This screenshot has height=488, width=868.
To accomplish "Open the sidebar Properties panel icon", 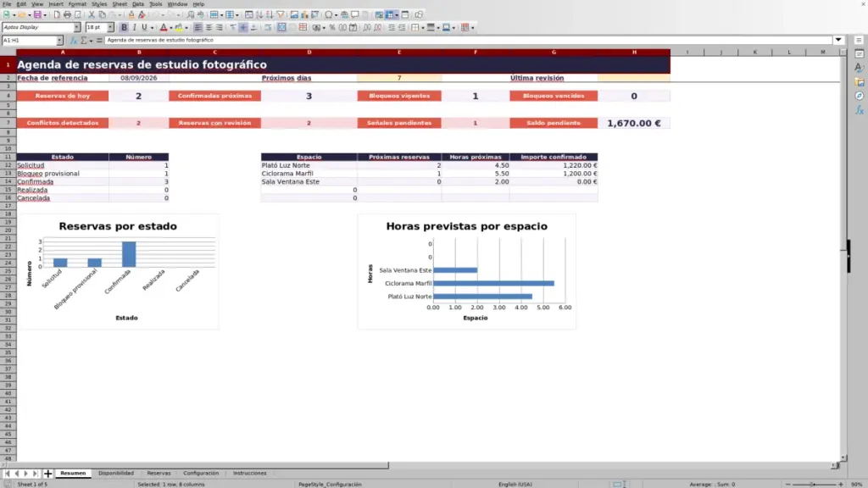I will point(860,53).
